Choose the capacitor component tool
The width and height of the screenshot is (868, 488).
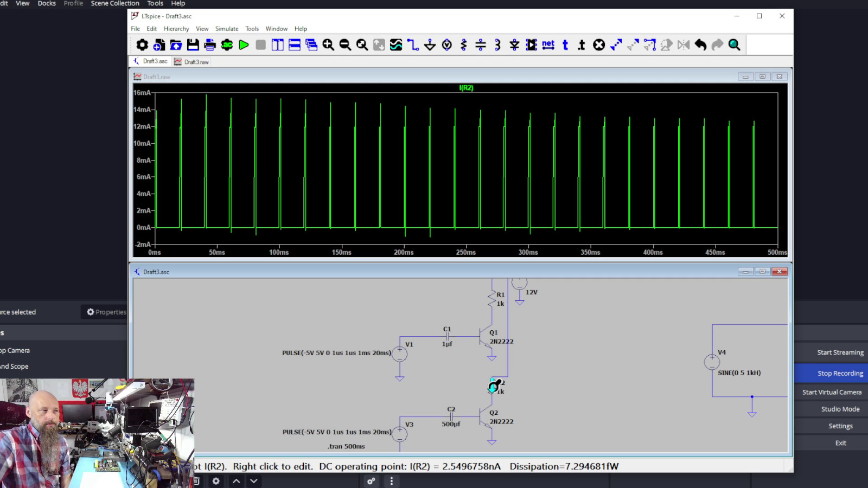tap(481, 45)
